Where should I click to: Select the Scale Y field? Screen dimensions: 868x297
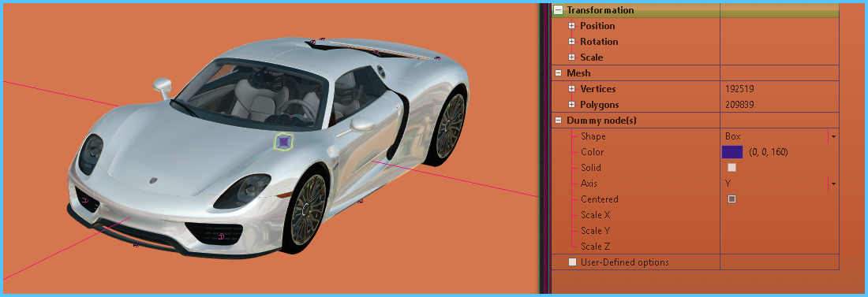tap(779, 231)
